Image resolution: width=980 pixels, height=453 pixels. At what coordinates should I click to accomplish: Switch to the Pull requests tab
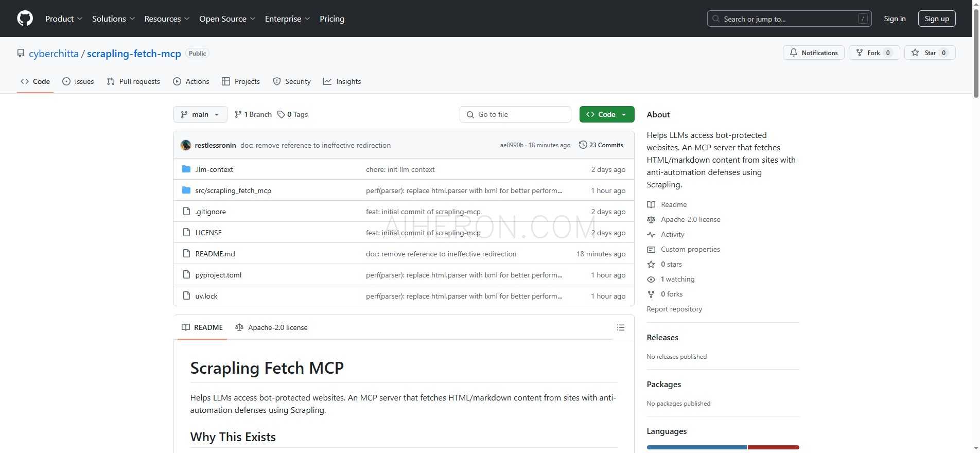pos(133,81)
